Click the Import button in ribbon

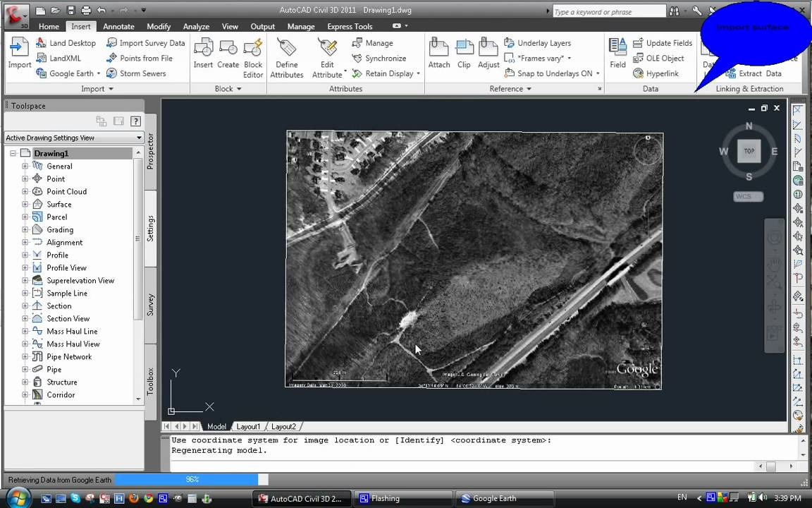[x=19, y=54]
